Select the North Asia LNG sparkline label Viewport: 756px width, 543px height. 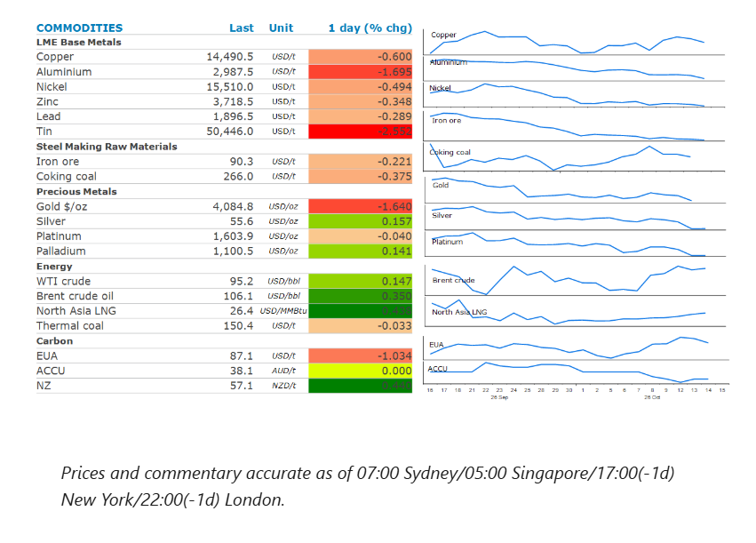pyautogui.click(x=459, y=312)
